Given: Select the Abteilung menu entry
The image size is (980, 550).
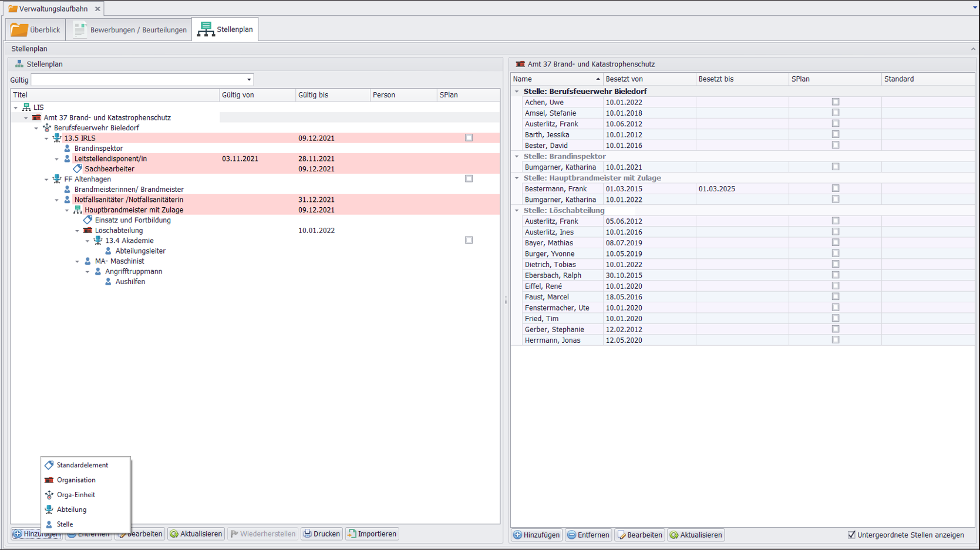Looking at the screenshot, I should [x=72, y=509].
